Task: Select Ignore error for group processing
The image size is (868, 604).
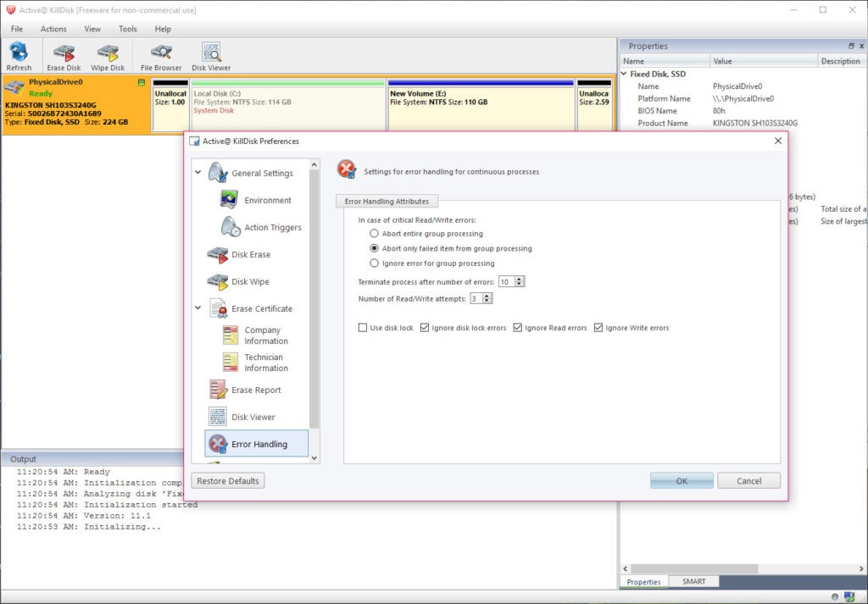Action: coord(374,263)
